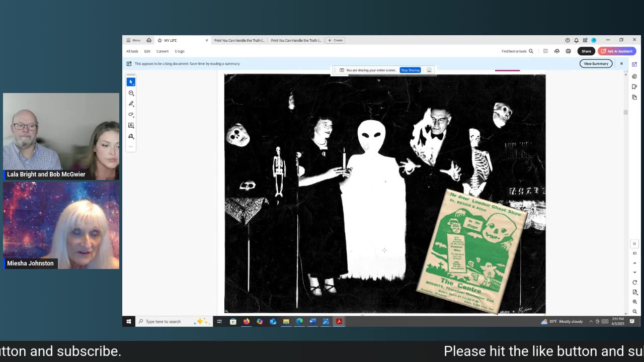This screenshot has width=644, height=362.
Task: Open the Help question mark icon
Action: (x=568, y=40)
